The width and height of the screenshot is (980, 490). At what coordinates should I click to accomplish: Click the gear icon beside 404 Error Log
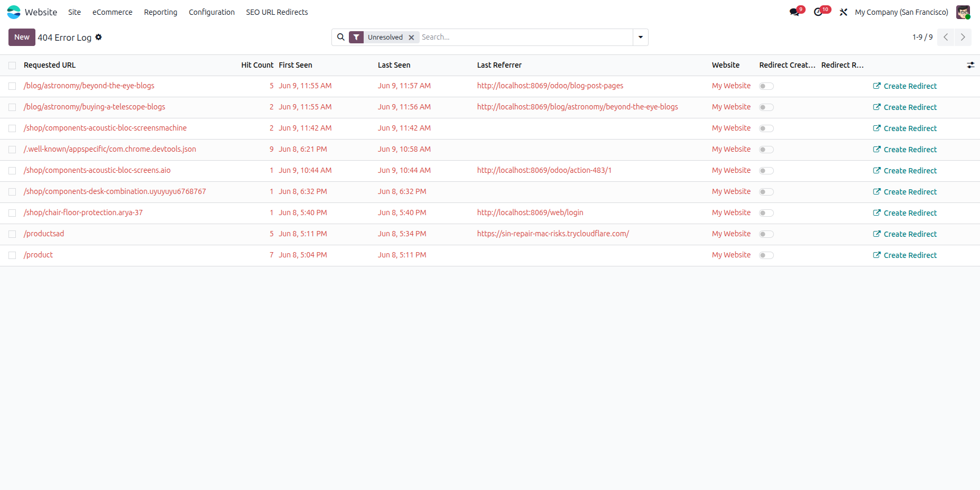click(98, 37)
